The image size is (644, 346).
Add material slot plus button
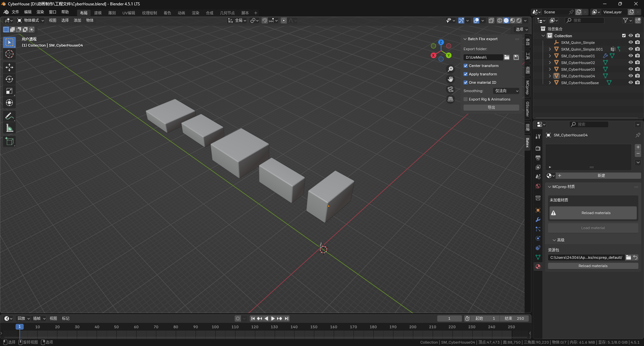point(638,147)
